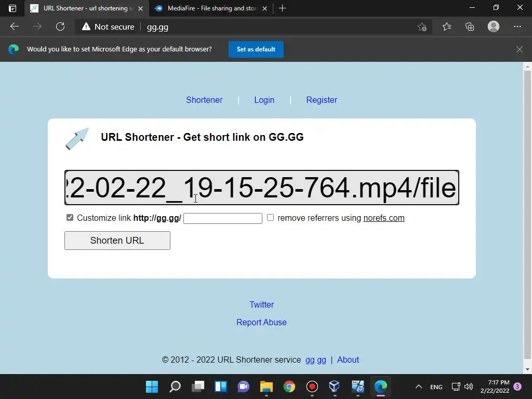Click the Shorten URL button
This screenshot has height=399, width=532.
pyautogui.click(x=117, y=241)
